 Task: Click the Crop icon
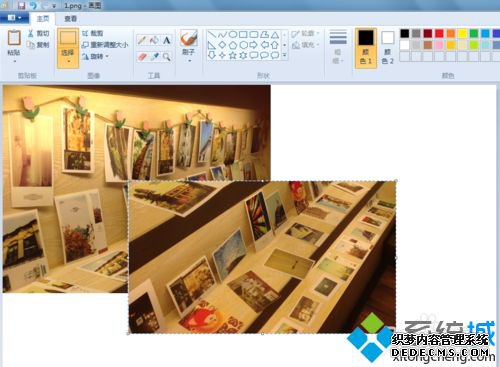[x=85, y=33]
